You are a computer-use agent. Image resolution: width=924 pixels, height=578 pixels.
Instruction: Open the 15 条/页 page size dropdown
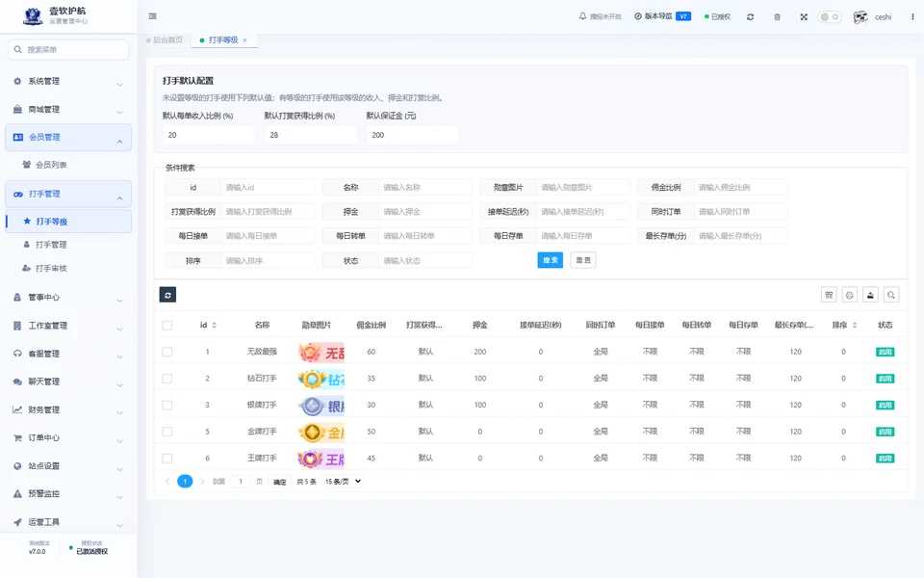343,482
